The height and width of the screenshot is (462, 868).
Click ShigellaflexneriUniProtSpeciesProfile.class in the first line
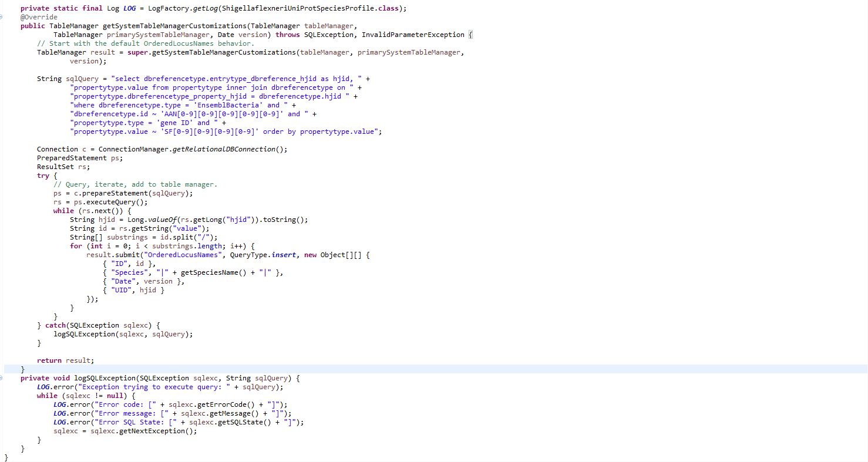coord(309,8)
